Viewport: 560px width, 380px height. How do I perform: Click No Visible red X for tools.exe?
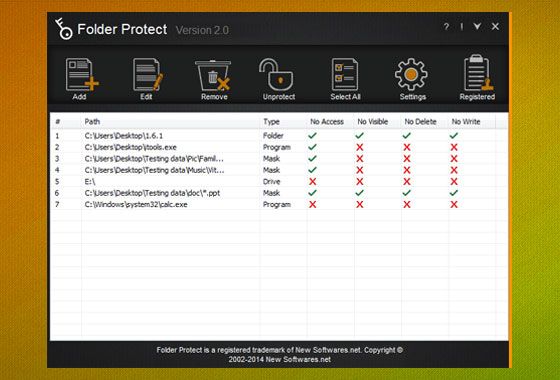point(360,147)
